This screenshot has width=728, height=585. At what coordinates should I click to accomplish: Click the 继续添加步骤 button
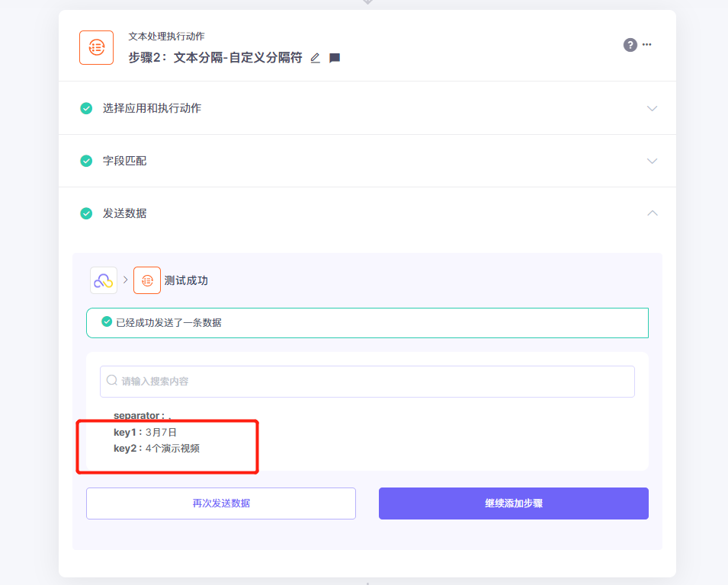point(514,503)
